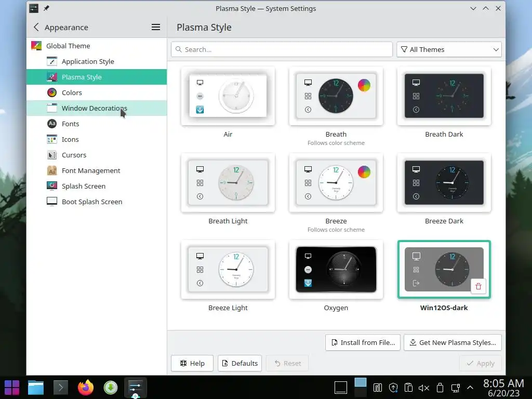Click the Colors wheel icon in the sidebar
Viewport: 532px width, 399px height.
tap(52, 92)
